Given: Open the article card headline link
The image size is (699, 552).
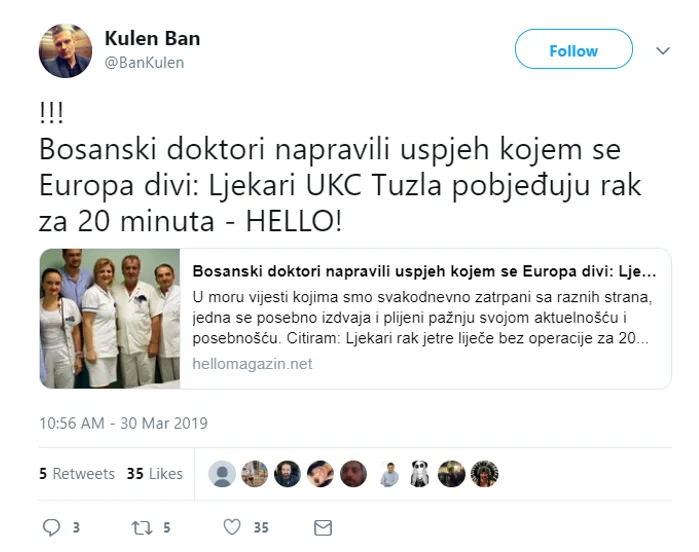Looking at the screenshot, I should 424,271.
